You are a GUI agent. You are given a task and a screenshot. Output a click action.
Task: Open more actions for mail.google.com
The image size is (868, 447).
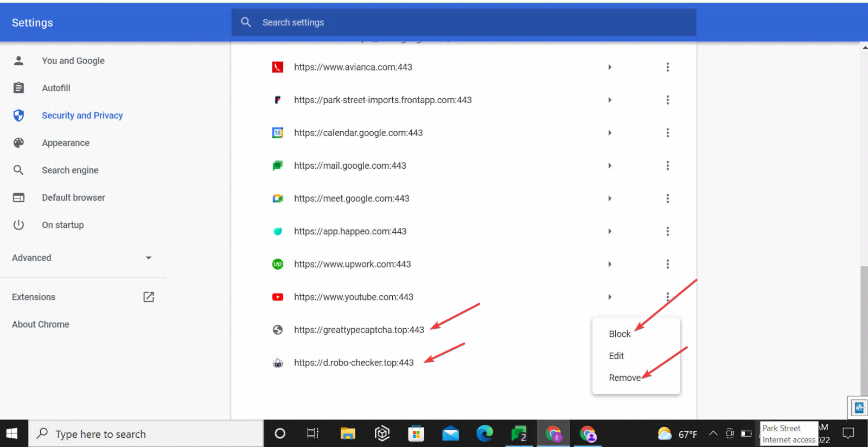668,165
